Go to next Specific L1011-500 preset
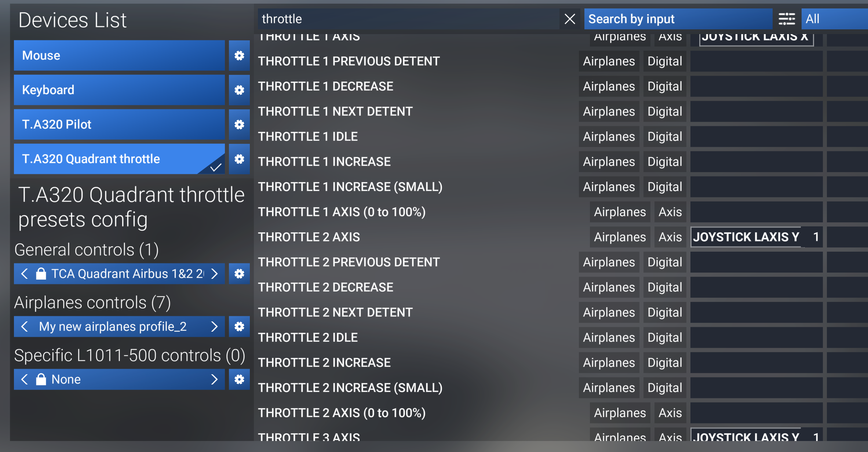This screenshot has width=868, height=452. tap(215, 379)
